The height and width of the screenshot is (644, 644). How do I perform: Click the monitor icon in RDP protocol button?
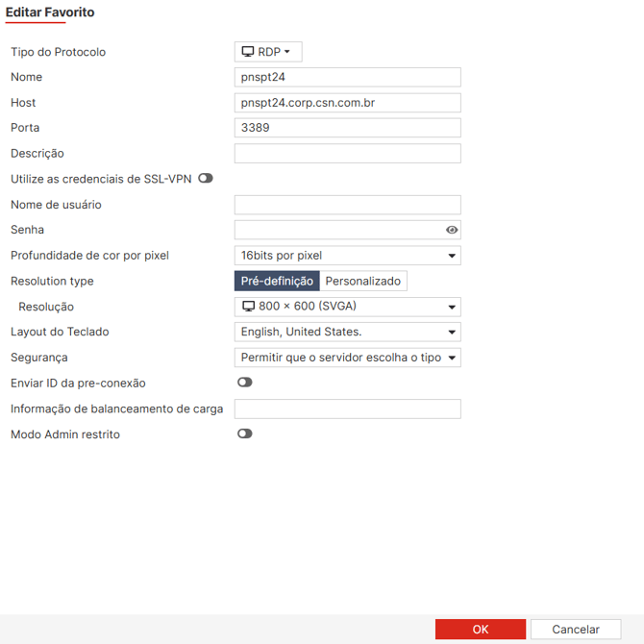tap(248, 52)
